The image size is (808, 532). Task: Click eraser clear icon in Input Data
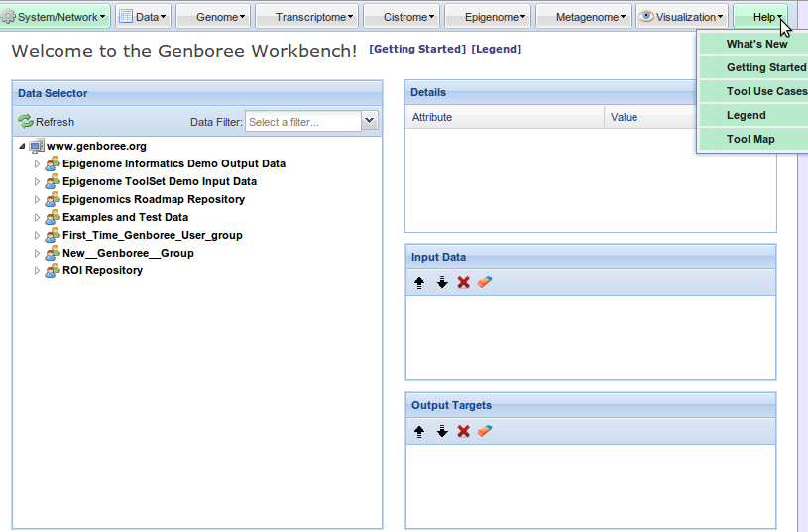pos(485,283)
